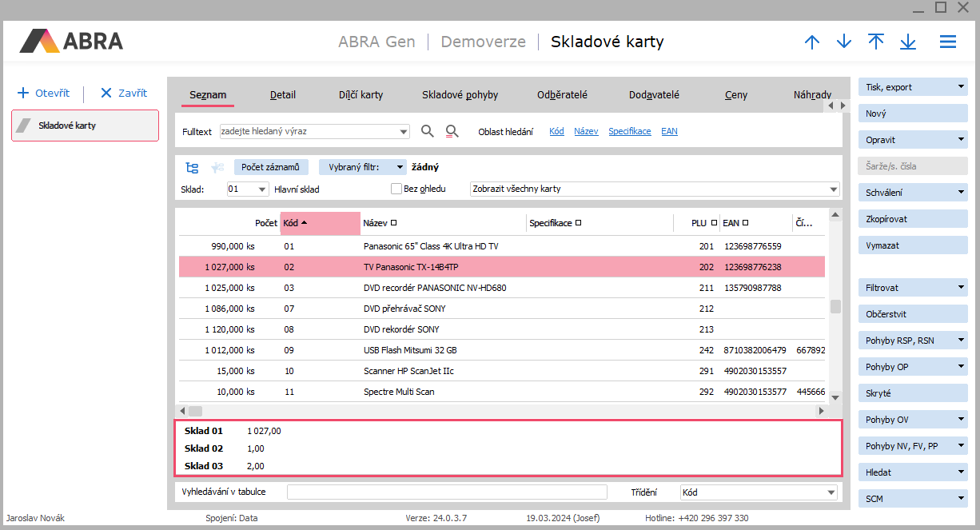The image size is (980, 530).
Task: Click the Zavřít X icon
Action: 106,94
